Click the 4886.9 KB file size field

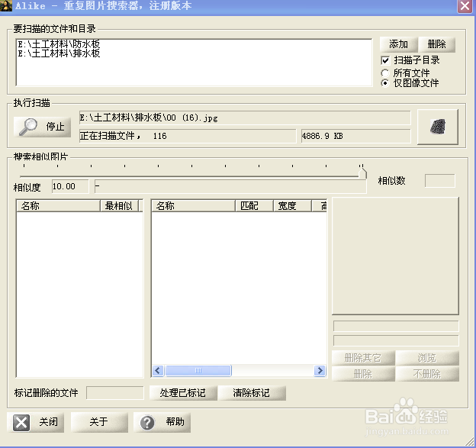tap(355, 136)
